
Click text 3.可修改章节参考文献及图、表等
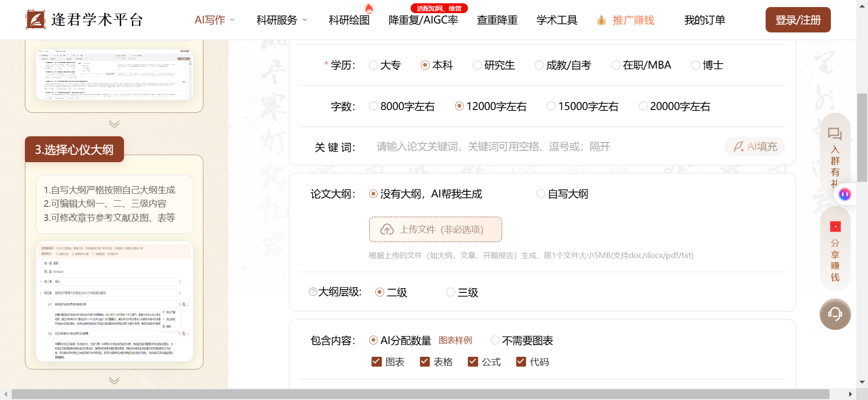(109, 218)
